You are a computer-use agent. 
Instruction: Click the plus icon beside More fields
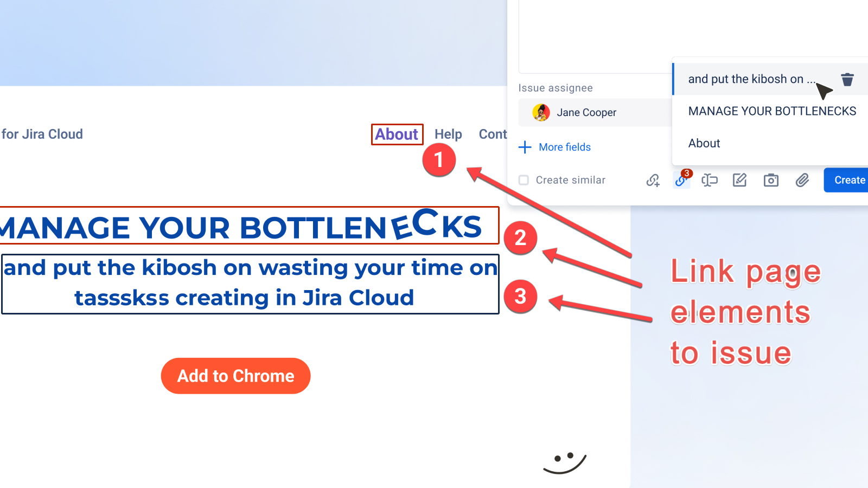point(525,147)
